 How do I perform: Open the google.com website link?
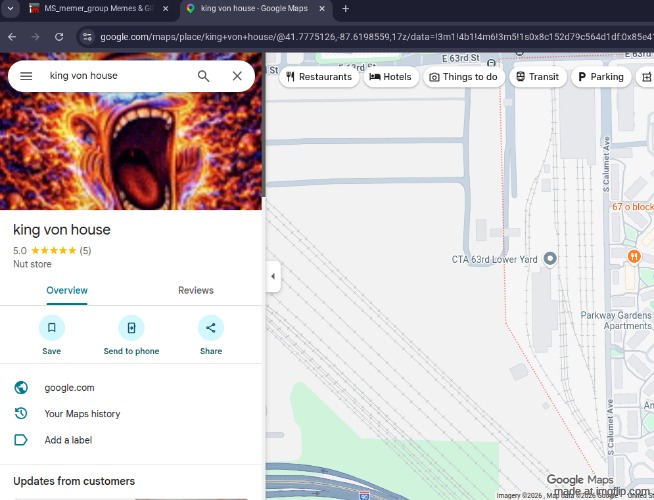(x=70, y=388)
